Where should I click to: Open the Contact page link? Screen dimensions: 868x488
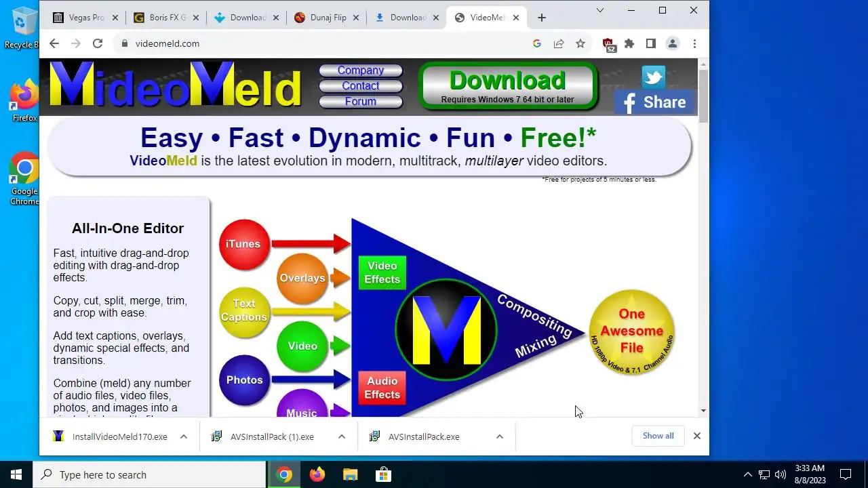(x=361, y=86)
